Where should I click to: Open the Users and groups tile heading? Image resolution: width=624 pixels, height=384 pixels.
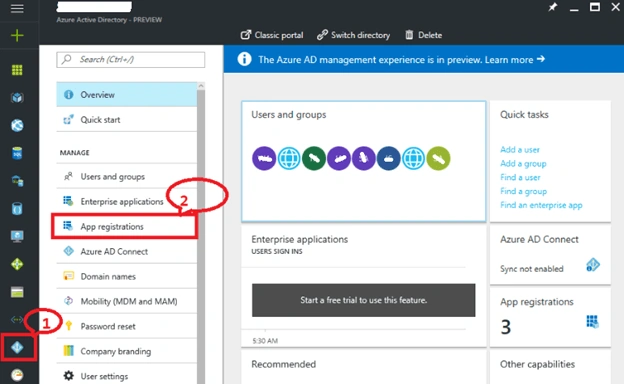289,115
